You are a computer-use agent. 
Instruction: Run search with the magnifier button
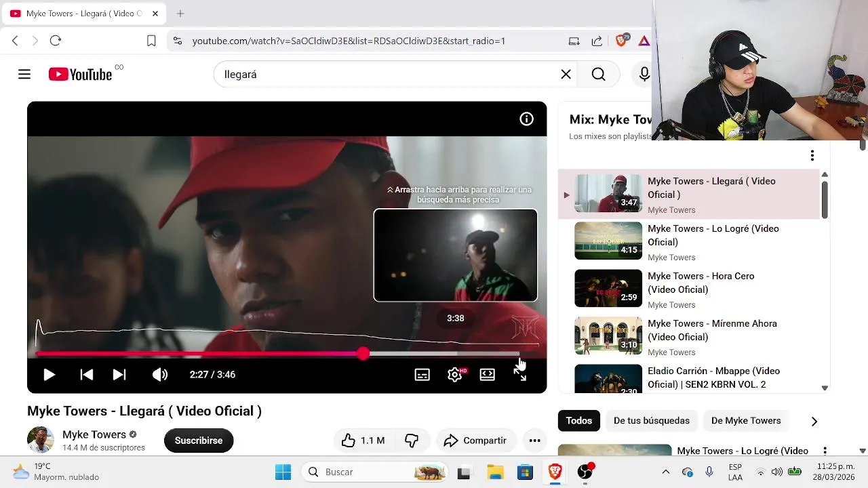point(598,75)
